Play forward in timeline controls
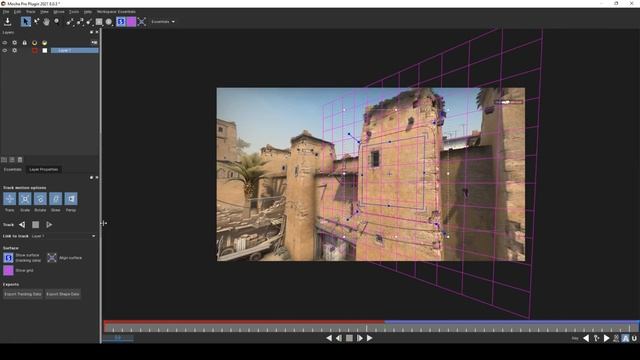This screenshot has height=360, width=640. [x=369, y=338]
